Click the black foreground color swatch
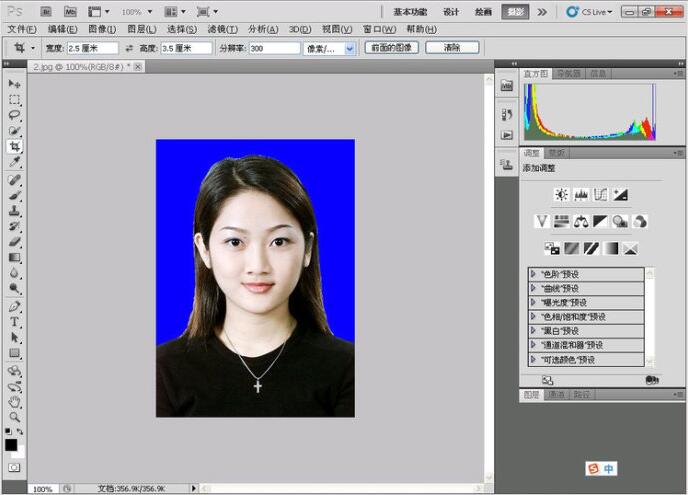Image resolution: width=688 pixels, height=495 pixels. coord(11,444)
